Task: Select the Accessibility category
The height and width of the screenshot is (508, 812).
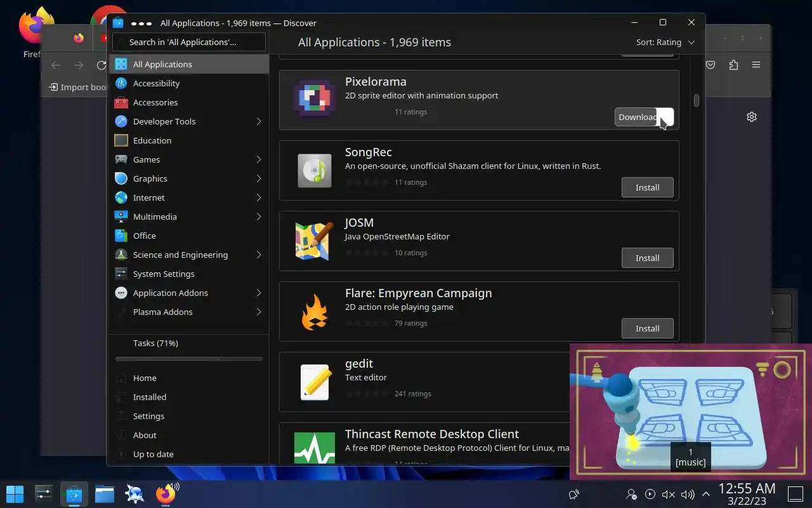Action: tap(189, 83)
